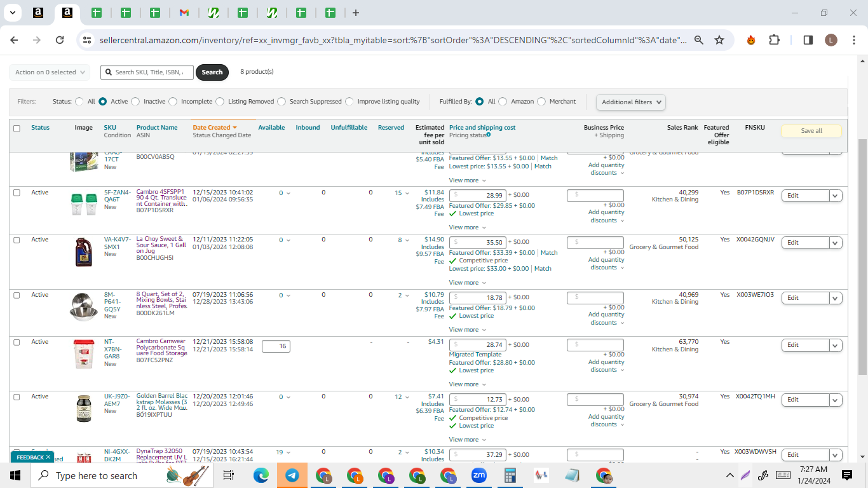Toggle the Chrome side panel
This screenshot has height=488, width=868.
point(808,40)
